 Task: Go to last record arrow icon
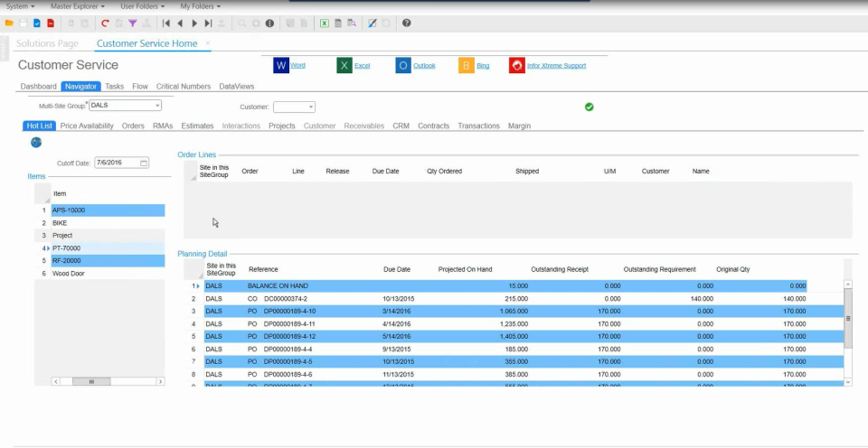click(x=208, y=23)
